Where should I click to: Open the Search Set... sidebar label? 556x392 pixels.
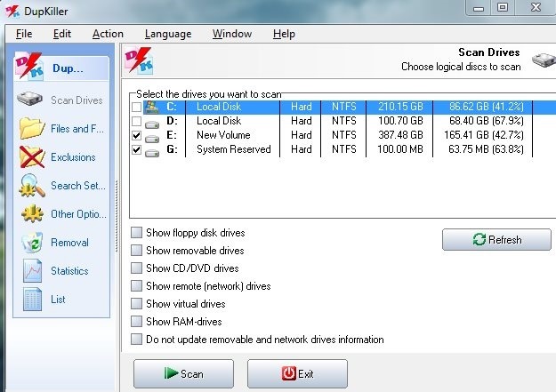coord(78,186)
